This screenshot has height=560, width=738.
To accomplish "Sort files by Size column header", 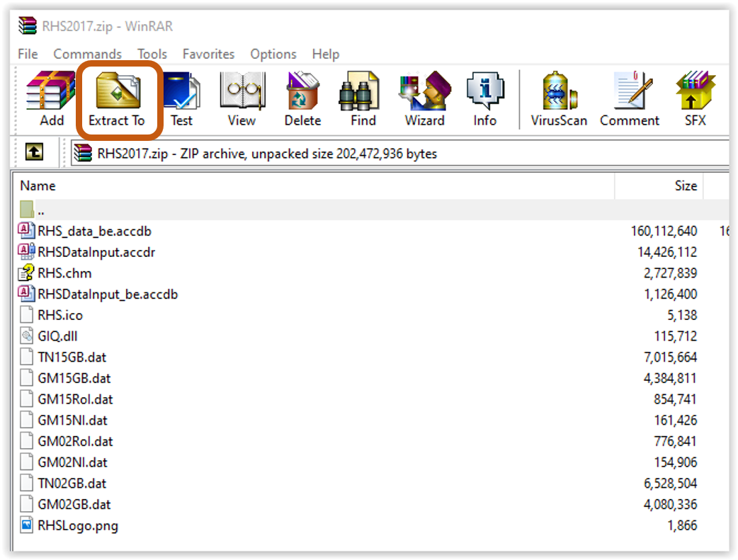I will click(685, 185).
